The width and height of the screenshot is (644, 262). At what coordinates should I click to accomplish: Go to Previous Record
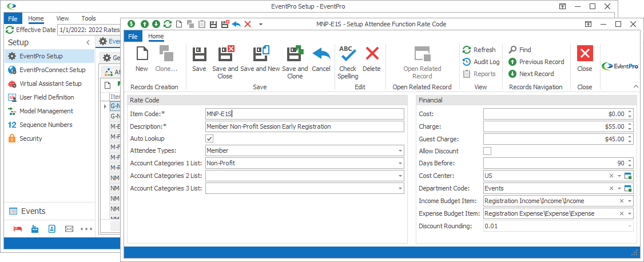(536, 62)
